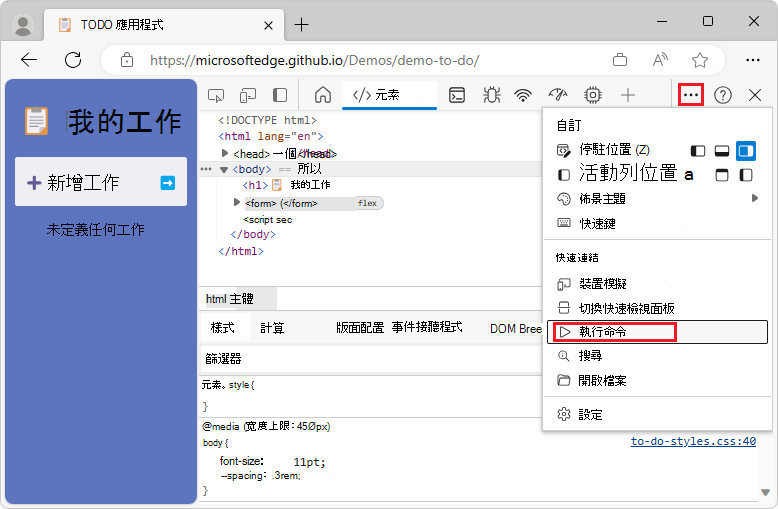Open Customize DevTools three-dot menu
778x509 pixels.
point(691,95)
